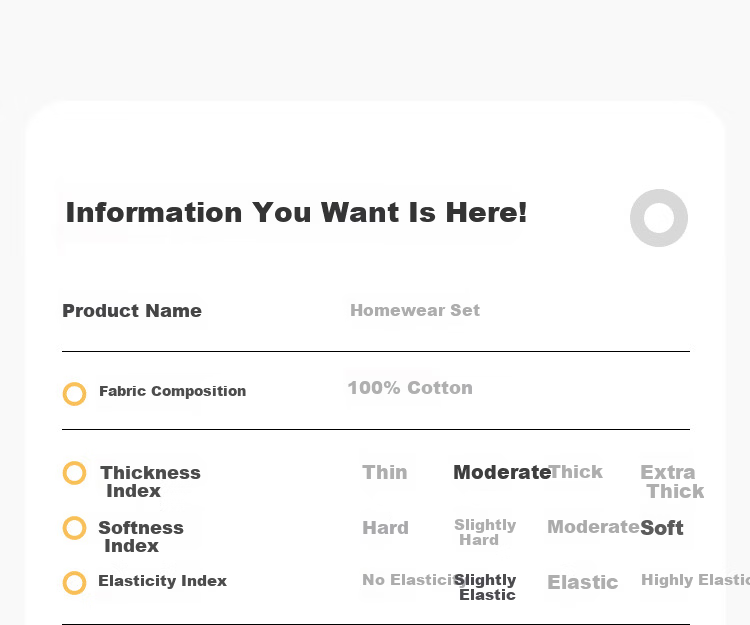Select the Moderate thickness option

point(502,472)
